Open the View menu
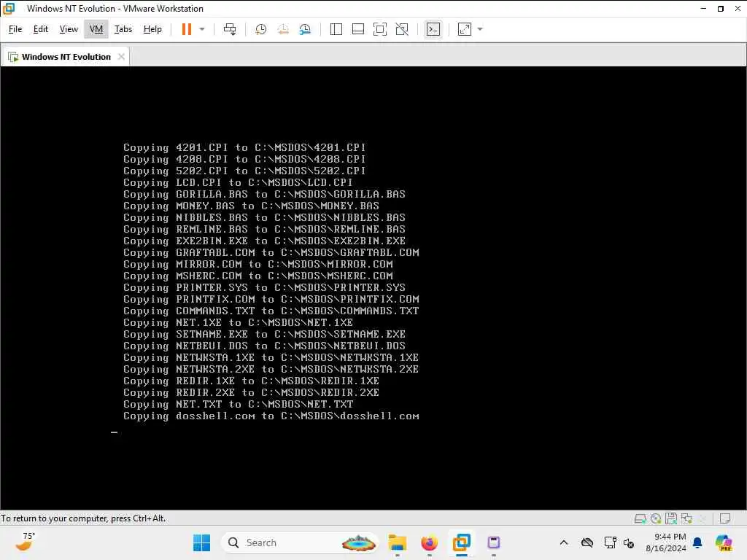This screenshot has height=560, width=747. pos(69,29)
